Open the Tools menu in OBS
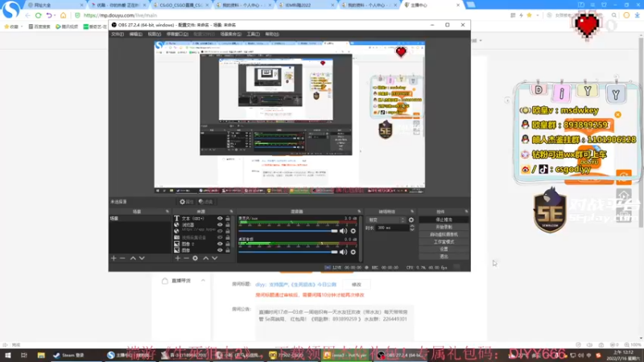 pyautogui.click(x=253, y=34)
